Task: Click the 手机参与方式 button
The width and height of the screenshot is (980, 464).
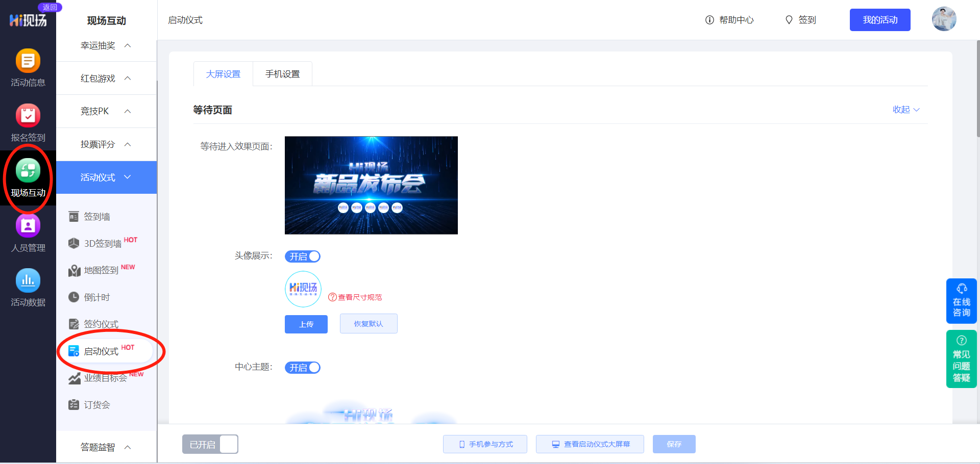Action: tap(485, 444)
